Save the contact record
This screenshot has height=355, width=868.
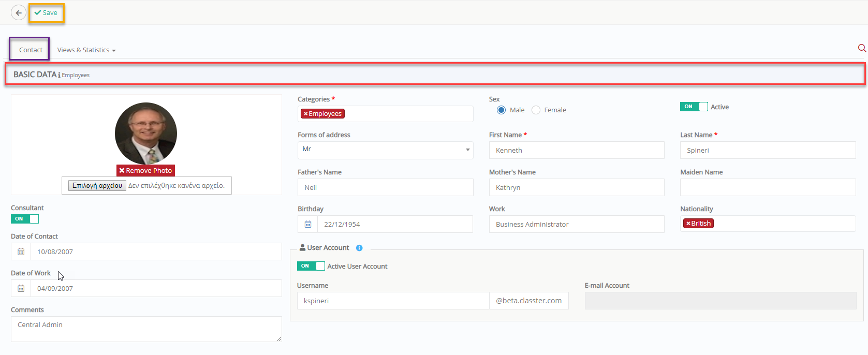pyautogui.click(x=46, y=13)
